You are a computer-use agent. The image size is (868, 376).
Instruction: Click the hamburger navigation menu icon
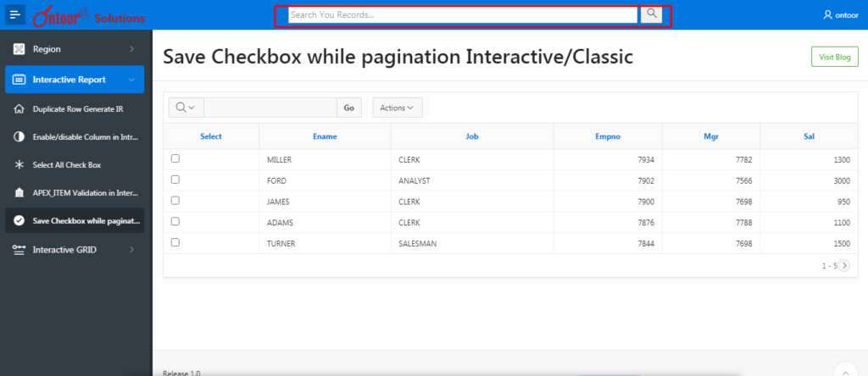click(x=15, y=15)
